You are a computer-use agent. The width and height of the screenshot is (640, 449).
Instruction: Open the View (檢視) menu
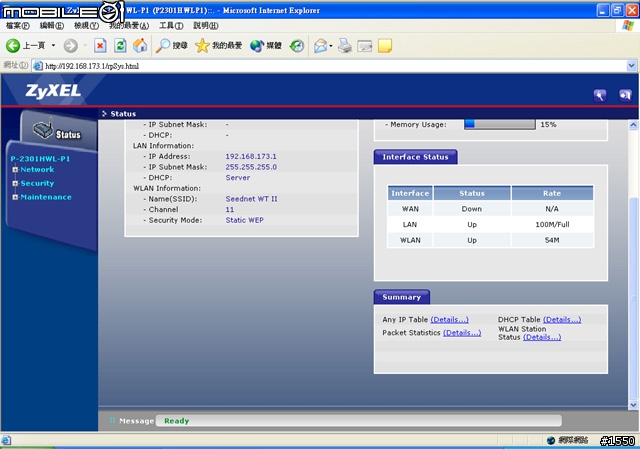86,26
